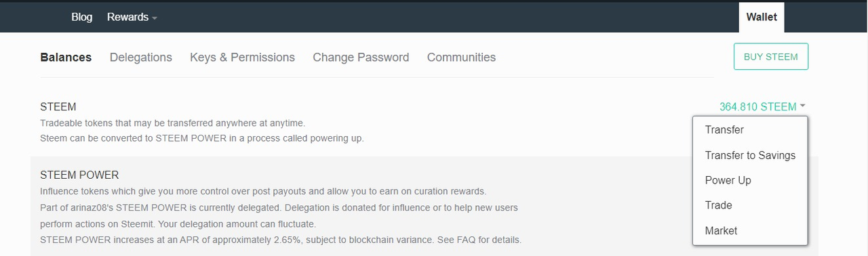
Task: Select the Balances tab
Action: 66,58
